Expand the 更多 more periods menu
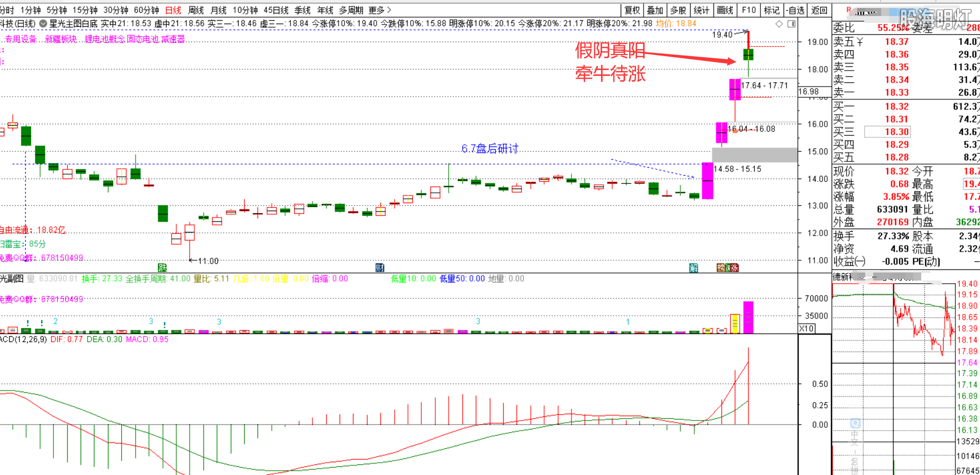This screenshot has height=475, width=980. click(380, 10)
